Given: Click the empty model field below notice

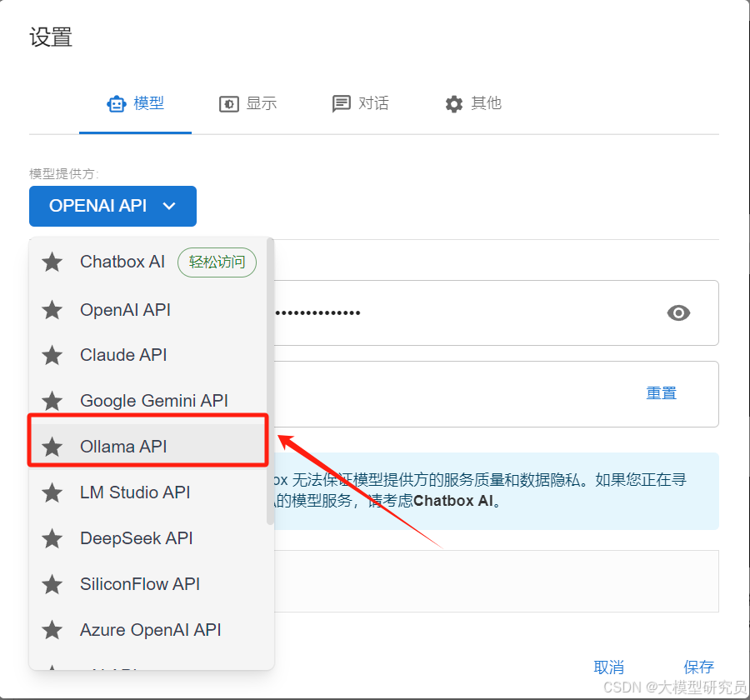Looking at the screenshot, I should 496,582.
